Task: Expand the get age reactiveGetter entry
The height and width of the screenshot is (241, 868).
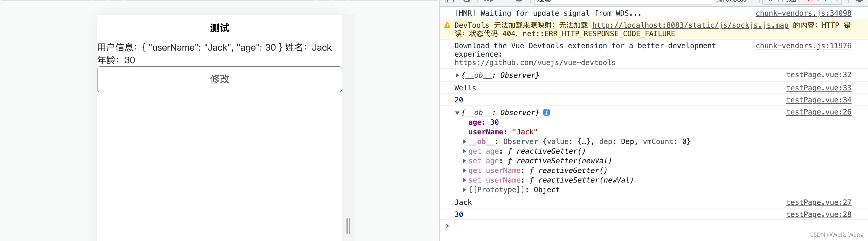Action: click(x=464, y=151)
